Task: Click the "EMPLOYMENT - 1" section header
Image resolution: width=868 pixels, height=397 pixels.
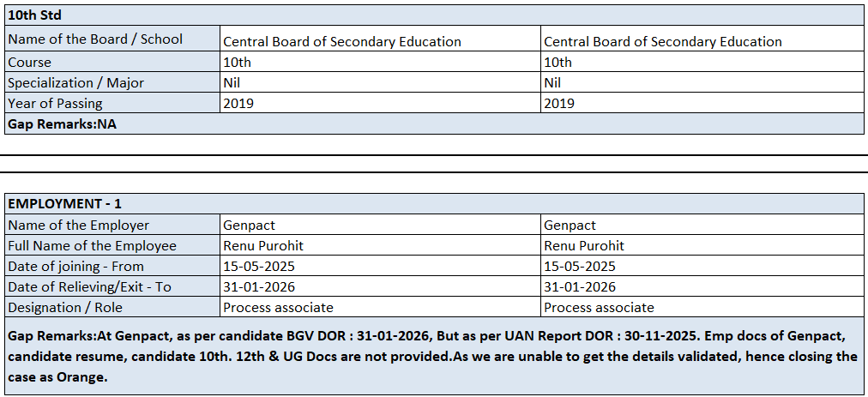Action: 65,204
